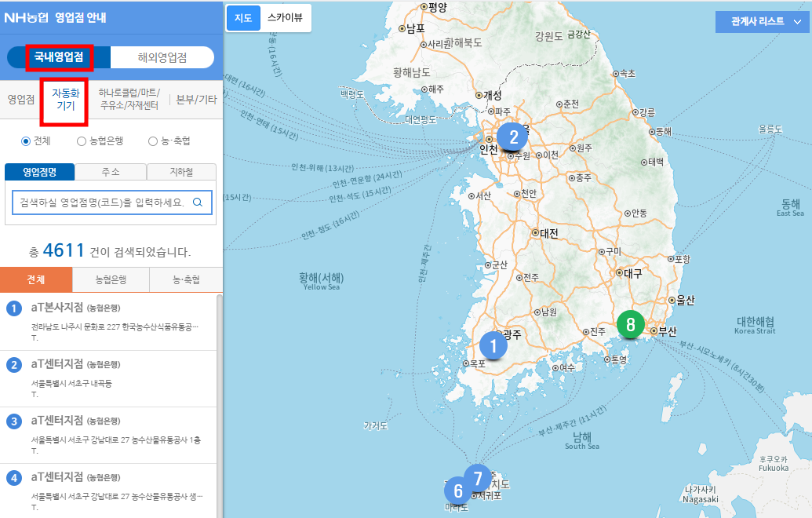Viewport: 812px width, 518px height.
Task: Select the 농협은행 filter above results
Action: [x=110, y=279]
